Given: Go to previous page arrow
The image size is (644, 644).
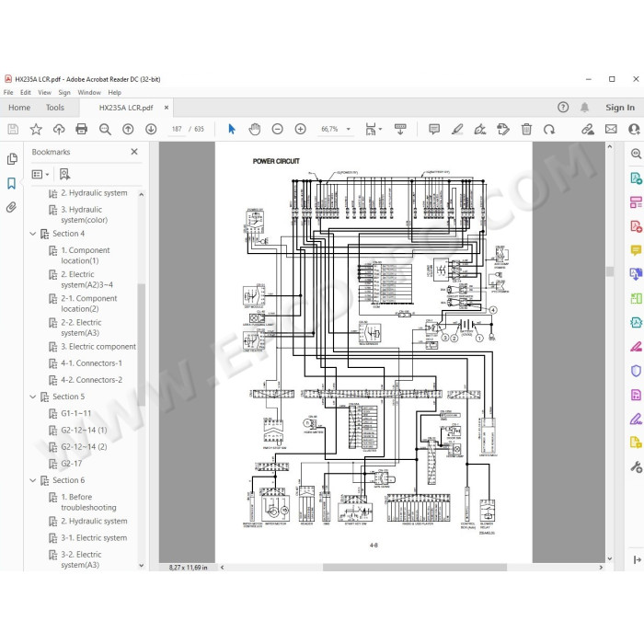Looking at the screenshot, I should tap(128, 130).
